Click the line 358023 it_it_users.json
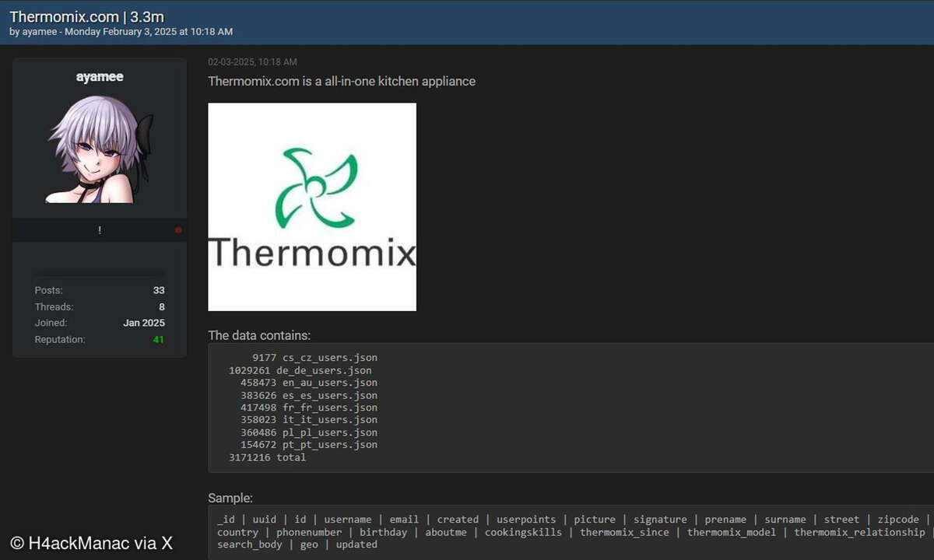 (309, 420)
